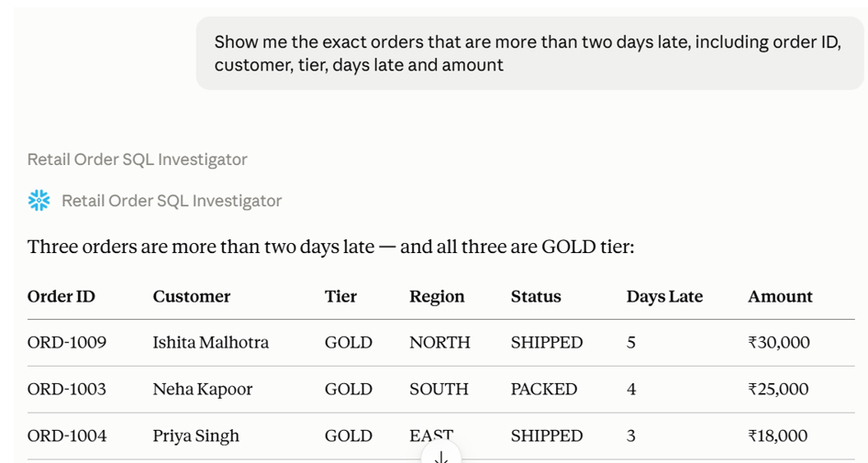Click the Amount column header
Screen dimensions: 868x463
tap(780, 296)
